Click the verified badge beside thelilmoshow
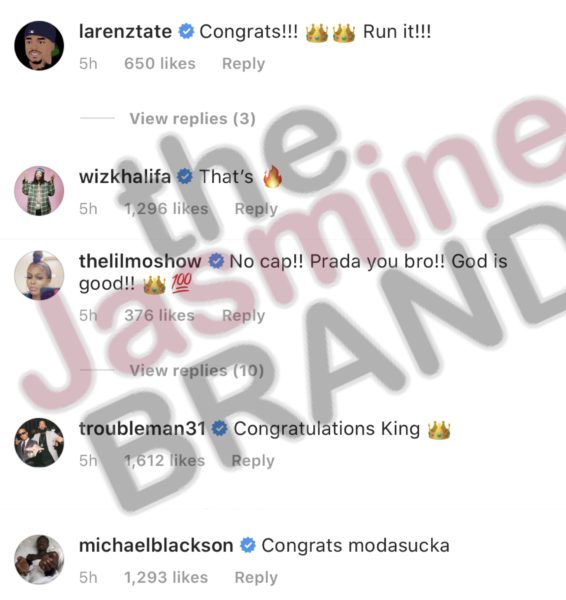Screen dimensions: 566x600 pos(216,261)
